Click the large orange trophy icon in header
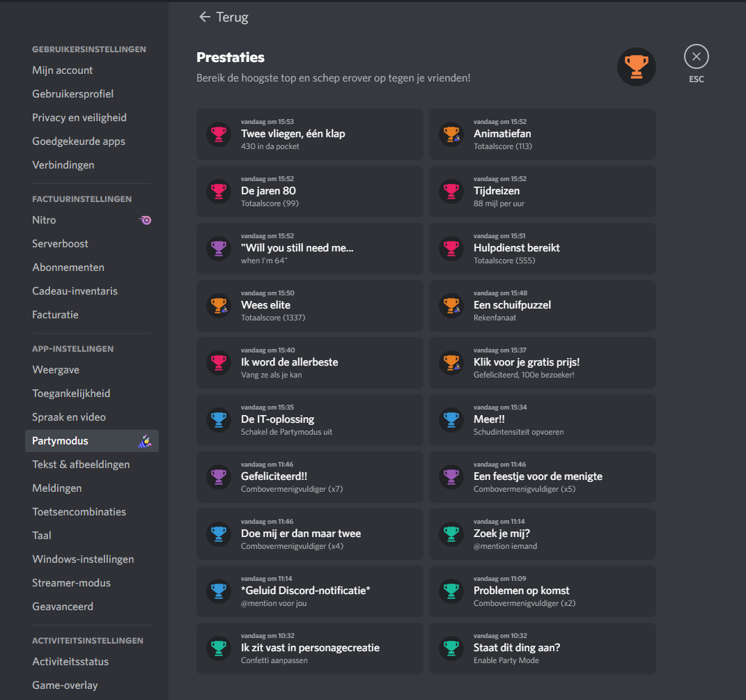 [636, 67]
